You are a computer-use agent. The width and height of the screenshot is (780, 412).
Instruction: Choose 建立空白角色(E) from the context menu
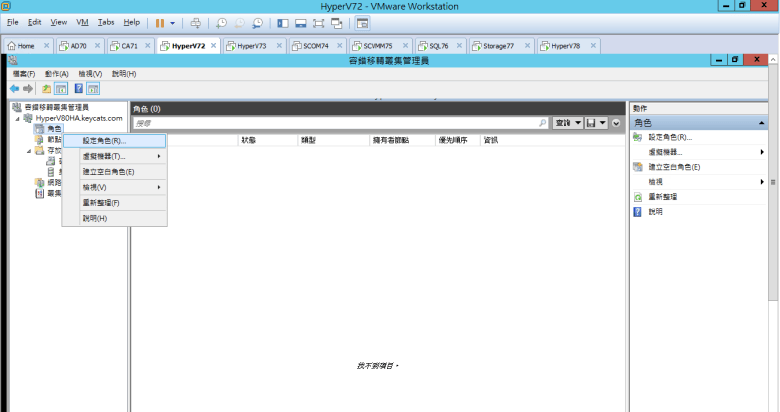click(x=108, y=172)
